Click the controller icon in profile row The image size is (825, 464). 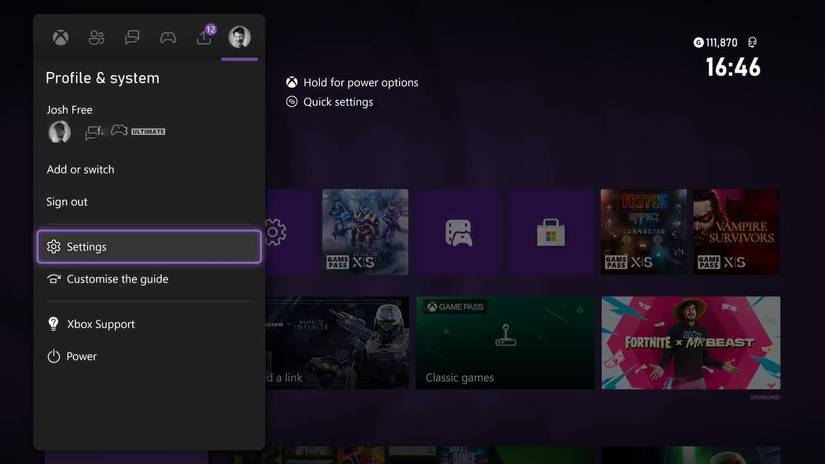(x=119, y=130)
